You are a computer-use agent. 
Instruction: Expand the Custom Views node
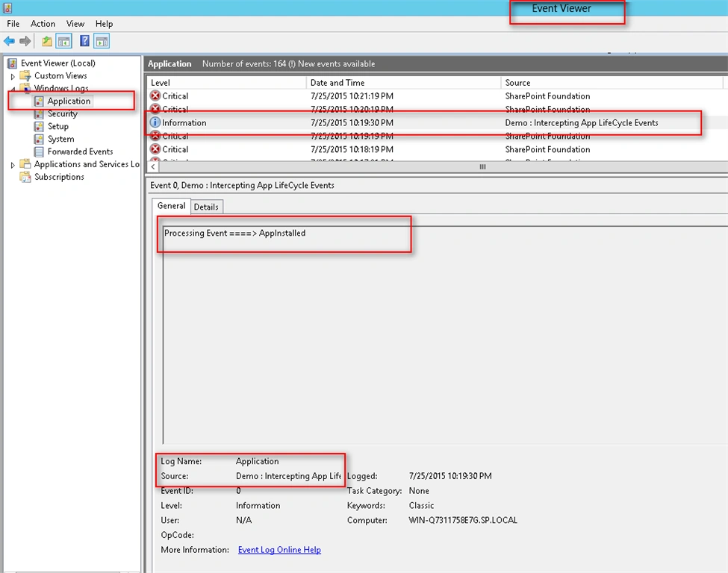point(13,76)
